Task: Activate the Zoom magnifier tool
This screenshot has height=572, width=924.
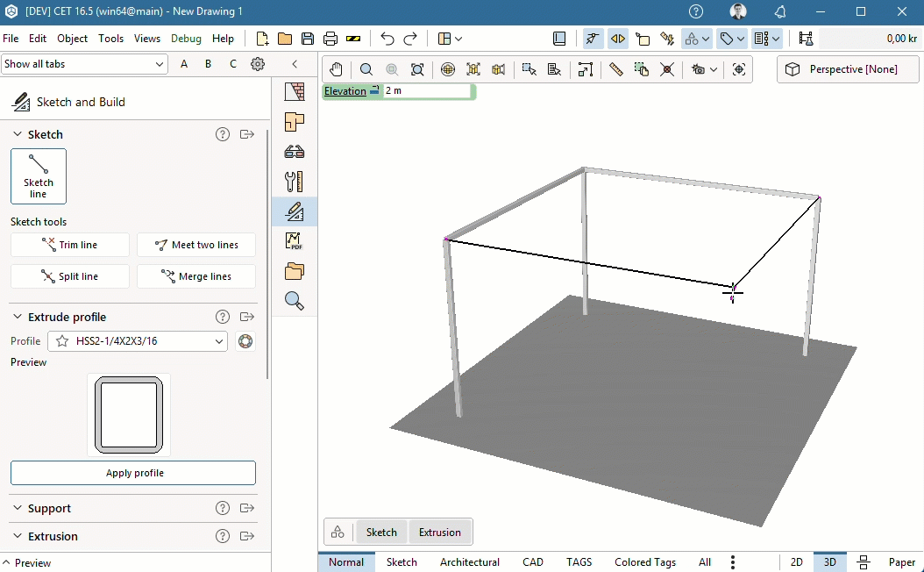Action: click(366, 69)
